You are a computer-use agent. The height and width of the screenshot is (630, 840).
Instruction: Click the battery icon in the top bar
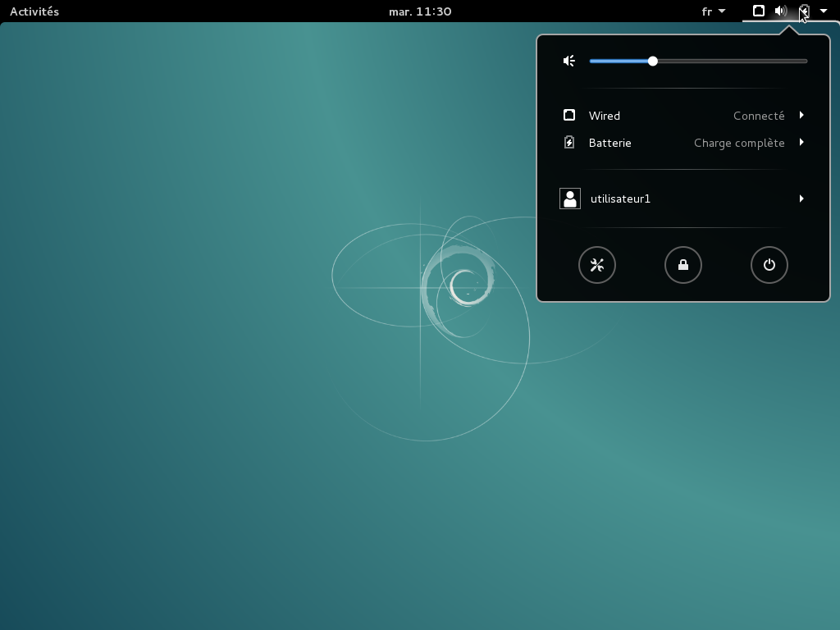pos(804,11)
